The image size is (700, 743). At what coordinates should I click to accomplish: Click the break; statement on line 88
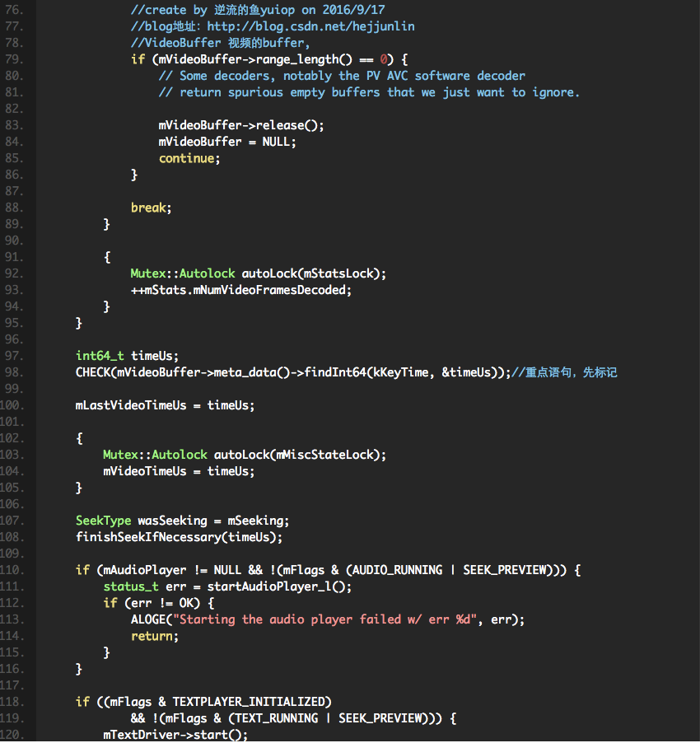point(152,208)
